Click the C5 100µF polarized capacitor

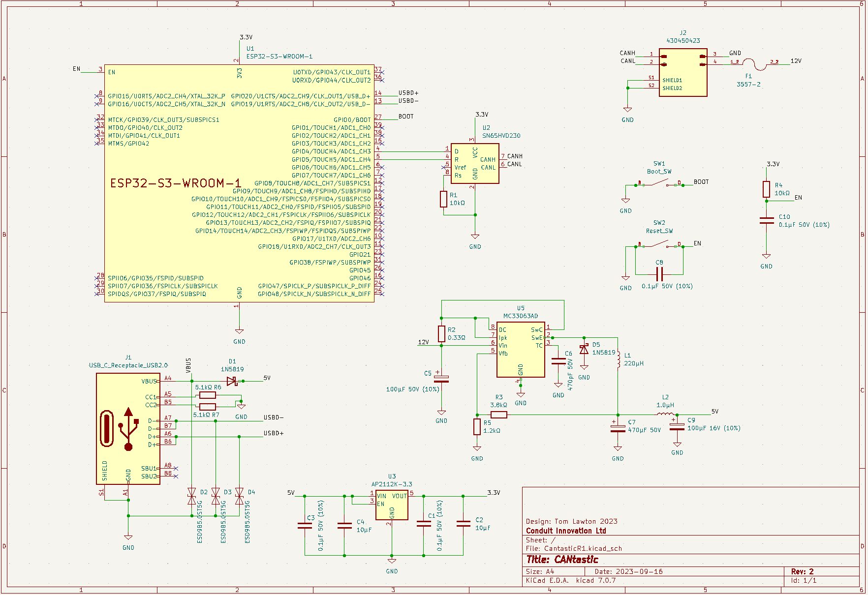(x=441, y=378)
